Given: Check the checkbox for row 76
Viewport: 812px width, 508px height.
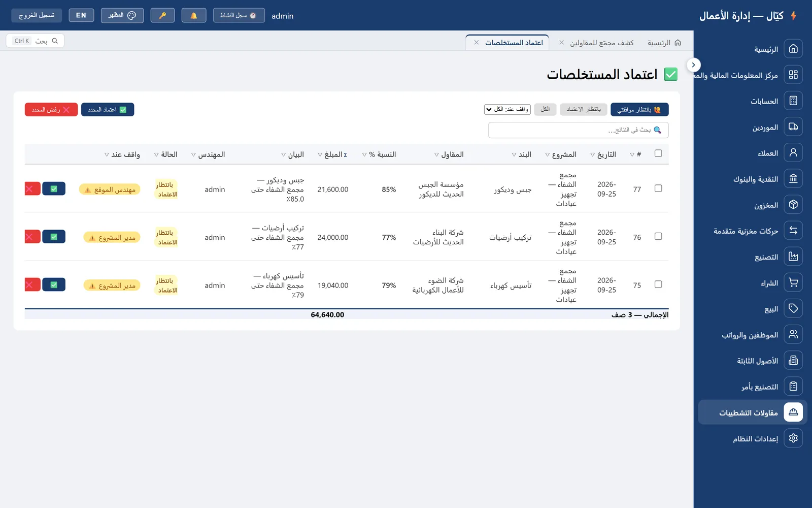Looking at the screenshot, I should pyautogui.click(x=658, y=236).
